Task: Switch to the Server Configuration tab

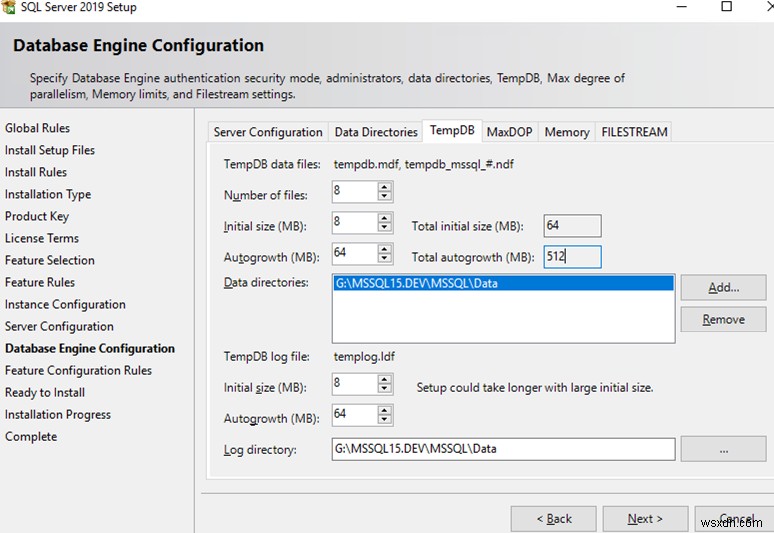Action: point(268,132)
